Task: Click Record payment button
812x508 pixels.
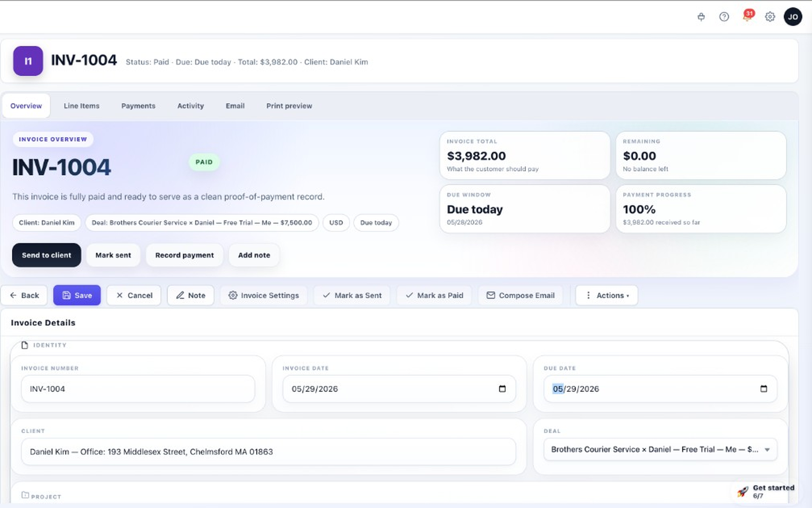Action: [184, 255]
